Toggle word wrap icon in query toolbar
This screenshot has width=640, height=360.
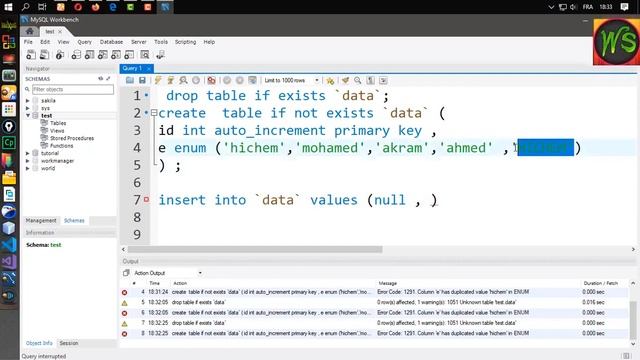click(x=383, y=80)
